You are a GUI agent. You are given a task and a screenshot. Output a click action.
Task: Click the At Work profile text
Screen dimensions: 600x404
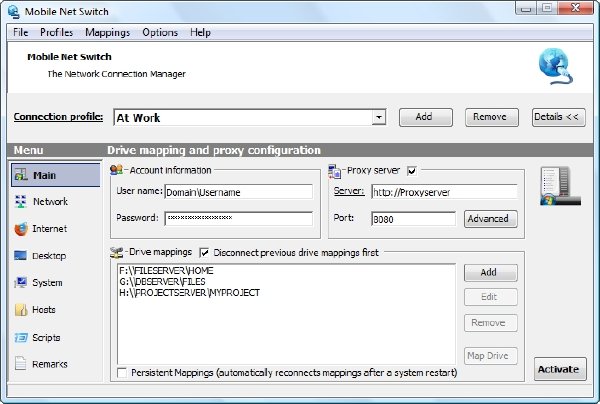tap(138, 118)
